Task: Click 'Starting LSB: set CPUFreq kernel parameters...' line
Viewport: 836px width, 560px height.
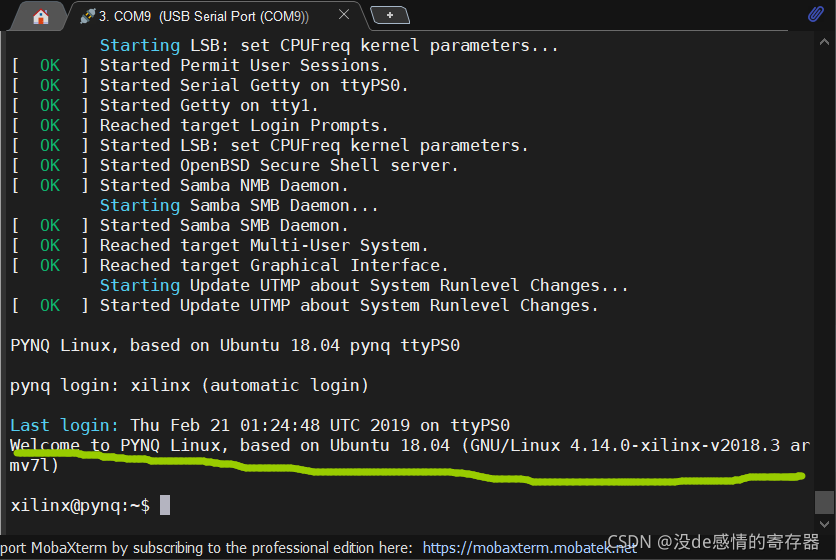Action: (329, 46)
